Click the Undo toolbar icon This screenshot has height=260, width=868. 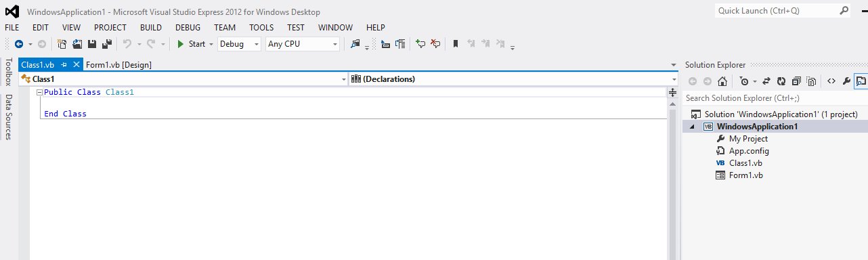point(127,44)
